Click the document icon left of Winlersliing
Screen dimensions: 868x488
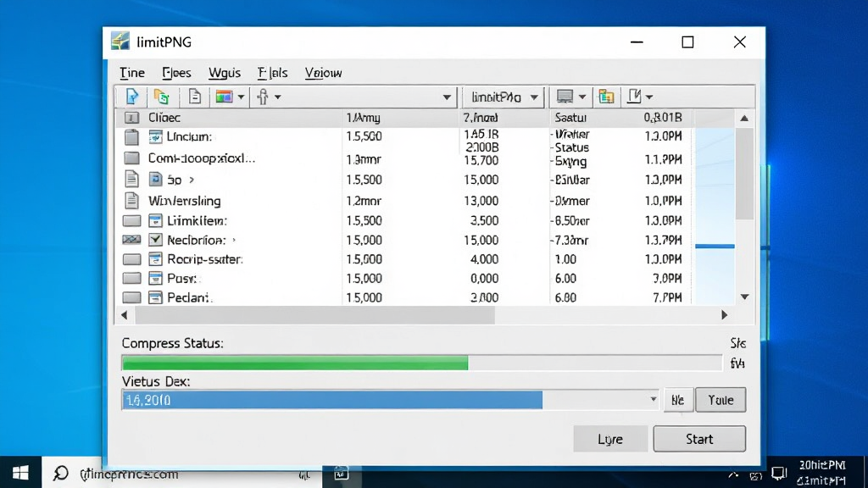131,200
